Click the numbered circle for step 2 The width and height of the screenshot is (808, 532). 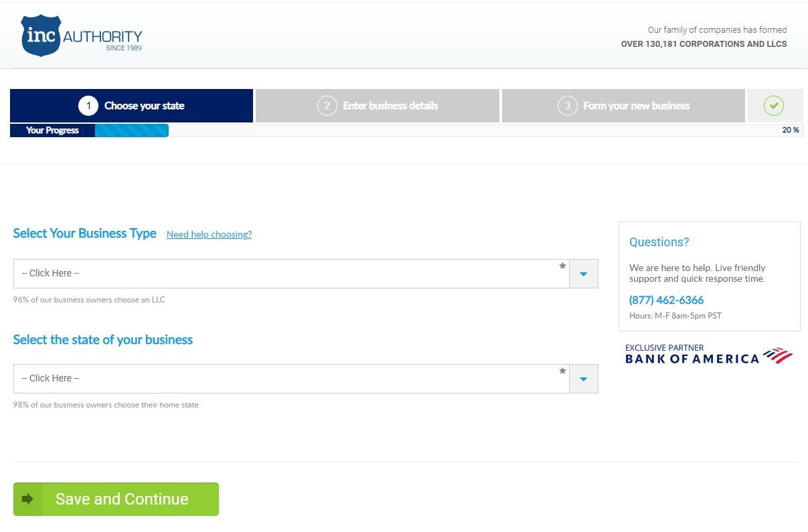[327, 105]
